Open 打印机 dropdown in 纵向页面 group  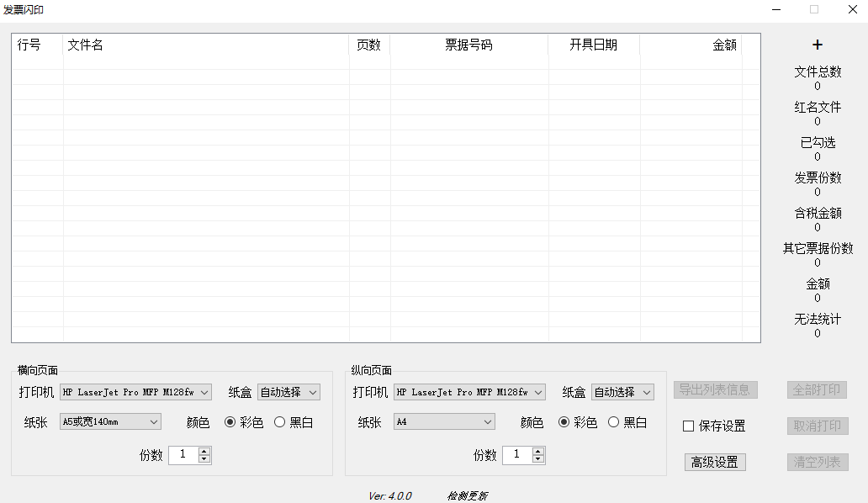pos(469,392)
